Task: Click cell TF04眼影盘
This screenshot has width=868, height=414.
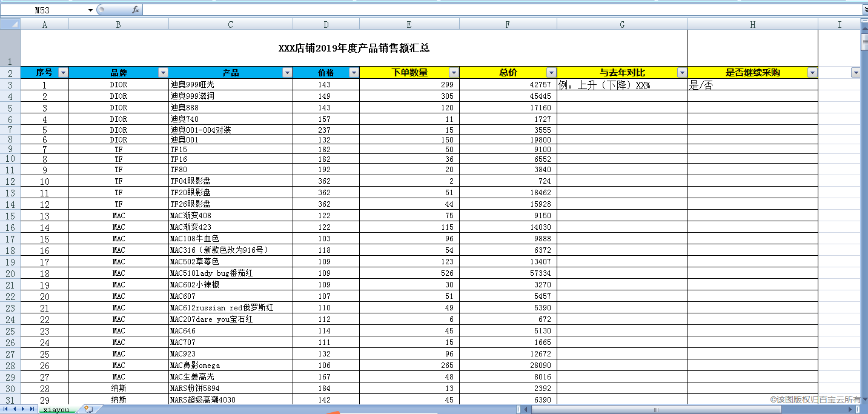Action: tap(231, 181)
